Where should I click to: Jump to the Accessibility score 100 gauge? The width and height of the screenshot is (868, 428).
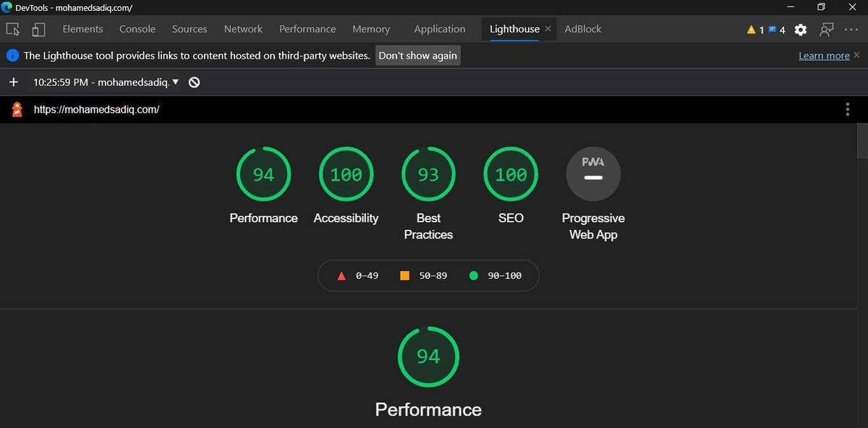(x=346, y=174)
